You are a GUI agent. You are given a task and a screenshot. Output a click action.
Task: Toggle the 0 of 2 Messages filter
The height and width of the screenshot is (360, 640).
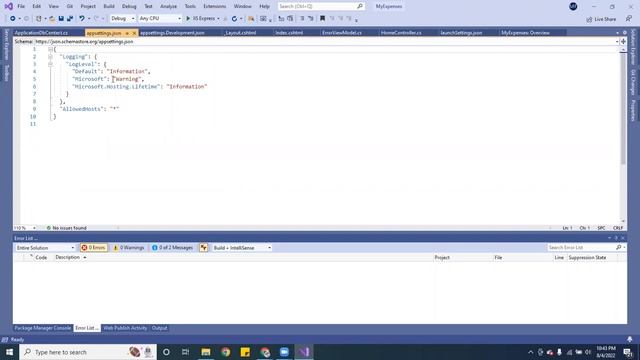[x=172, y=248]
